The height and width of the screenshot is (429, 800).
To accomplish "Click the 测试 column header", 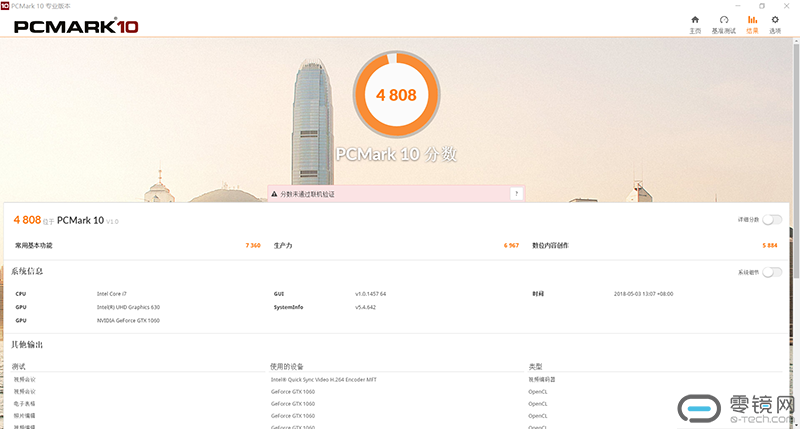I will (x=18, y=366).
